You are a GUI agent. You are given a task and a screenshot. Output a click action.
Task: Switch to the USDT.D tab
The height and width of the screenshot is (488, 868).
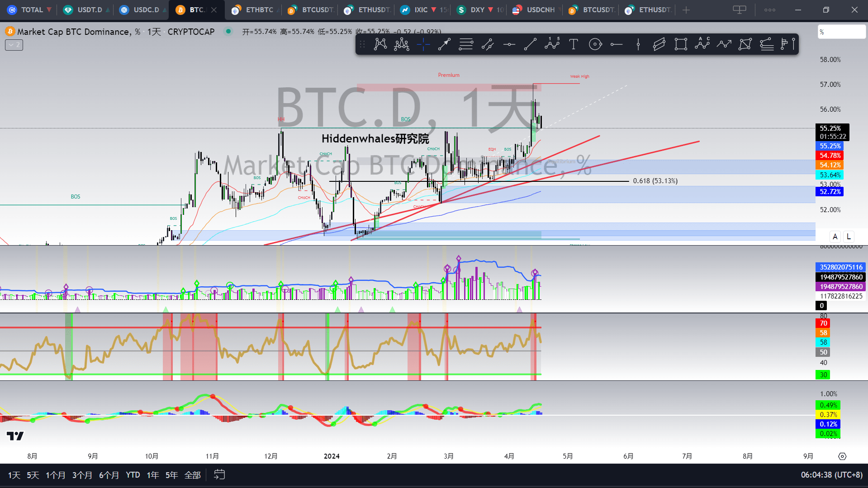(86, 10)
